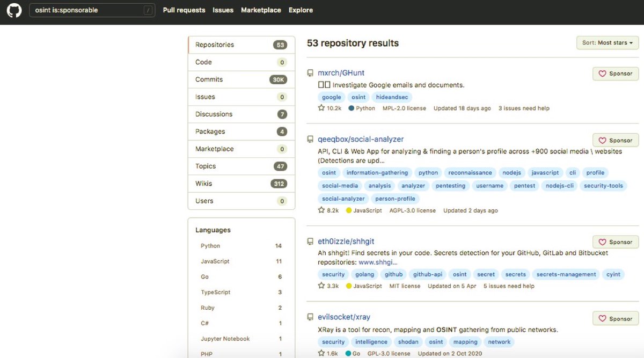The height and width of the screenshot is (358, 644).
Task: Select the Code results filter
Action: pyautogui.click(x=241, y=62)
